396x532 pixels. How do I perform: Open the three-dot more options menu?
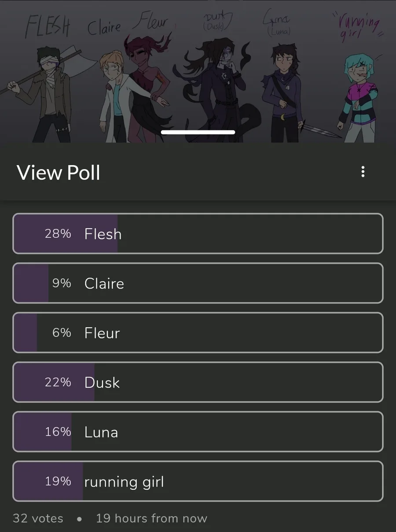click(x=363, y=172)
